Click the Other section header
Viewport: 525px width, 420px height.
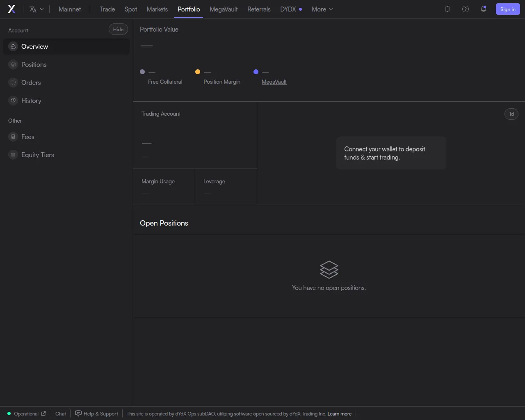15,121
